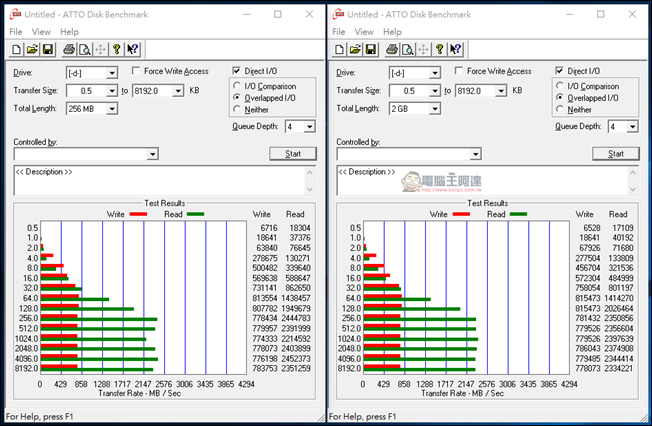Click About question mark icon in right window
This screenshot has width=652, height=426.
point(439,50)
